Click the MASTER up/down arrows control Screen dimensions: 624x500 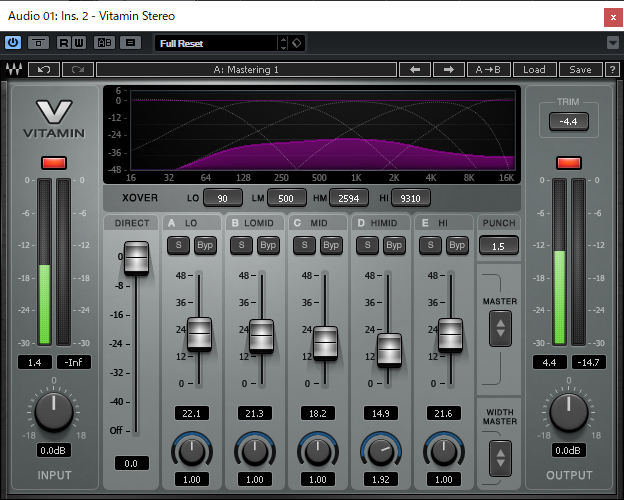click(500, 328)
